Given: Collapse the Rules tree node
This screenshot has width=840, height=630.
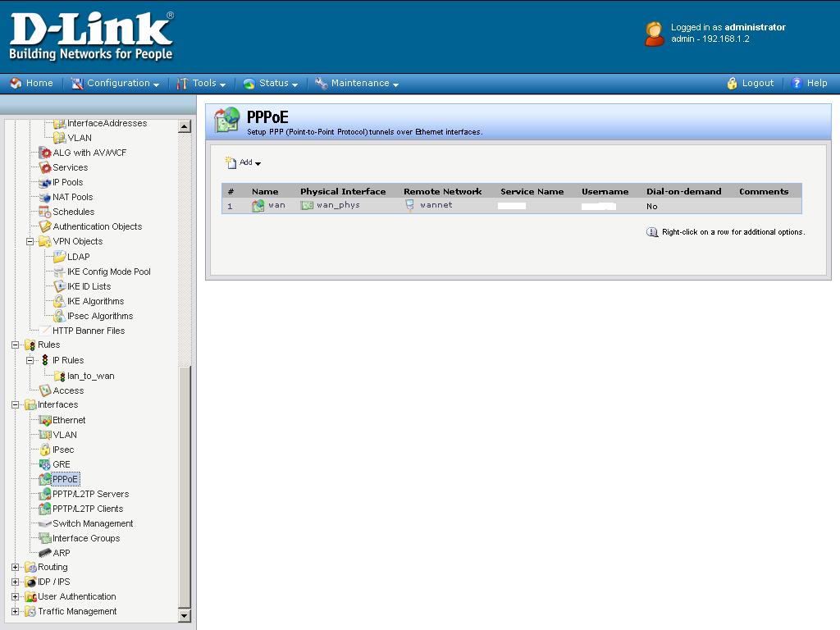Looking at the screenshot, I should [x=15, y=345].
